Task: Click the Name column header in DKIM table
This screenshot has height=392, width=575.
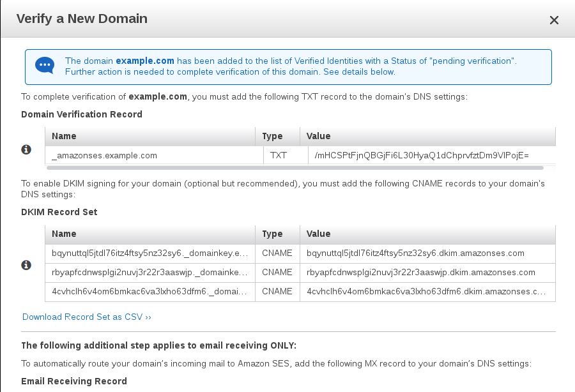Action: [x=64, y=234]
